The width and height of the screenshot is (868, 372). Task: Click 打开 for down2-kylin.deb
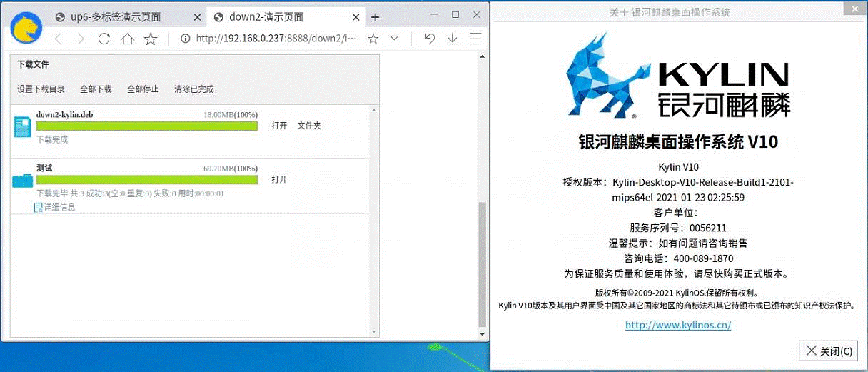click(279, 126)
